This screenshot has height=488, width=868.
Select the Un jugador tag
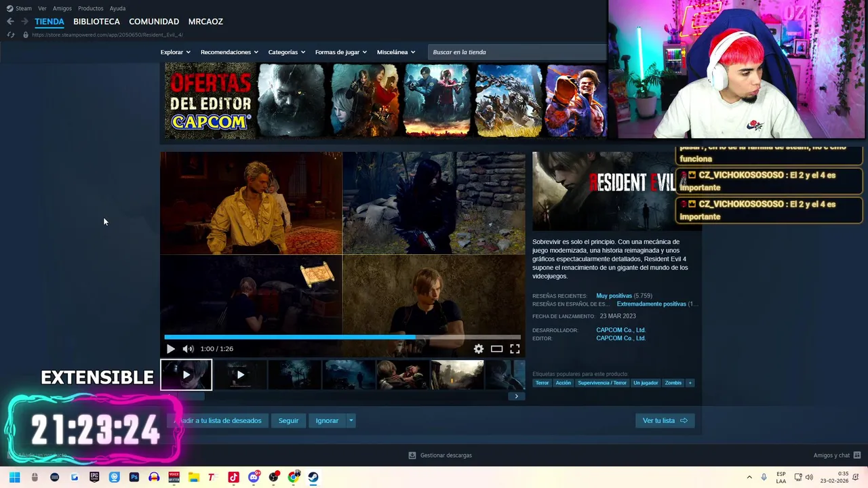(646, 383)
